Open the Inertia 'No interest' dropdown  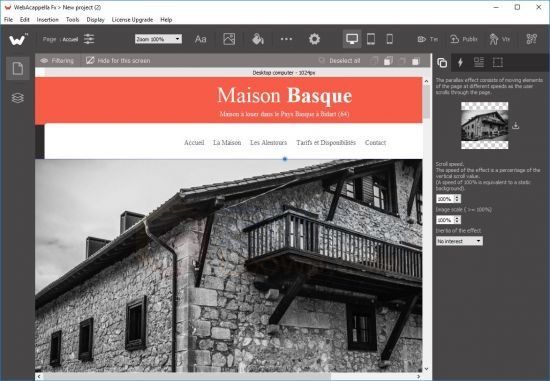[x=459, y=241]
